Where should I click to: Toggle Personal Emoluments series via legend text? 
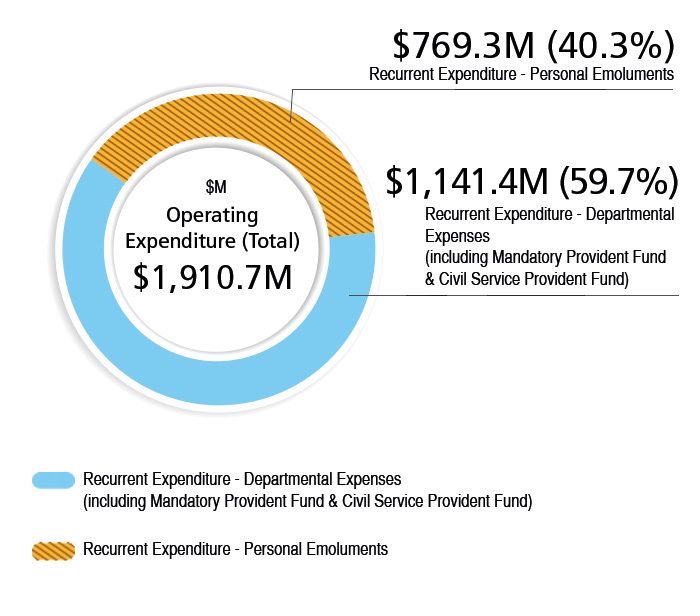point(235,549)
